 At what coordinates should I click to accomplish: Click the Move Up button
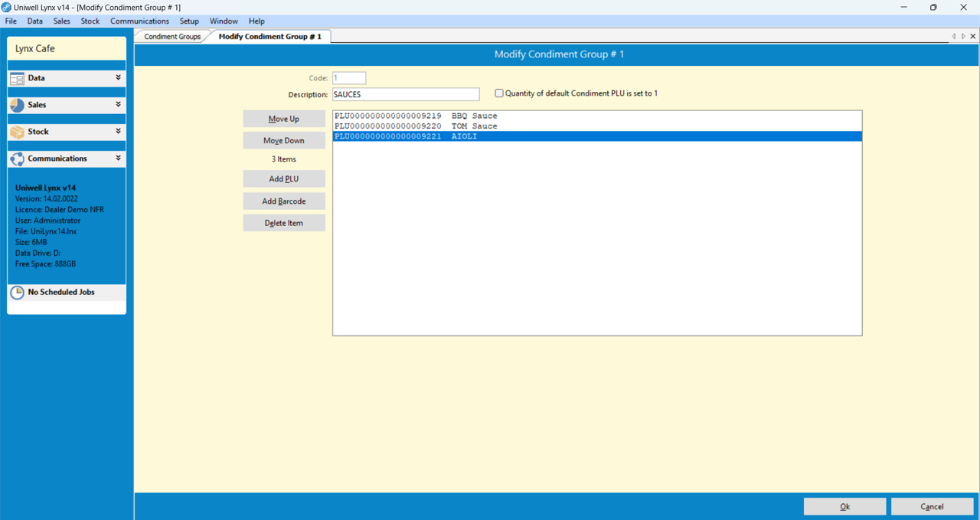pyautogui.click(x=284, y=119)
